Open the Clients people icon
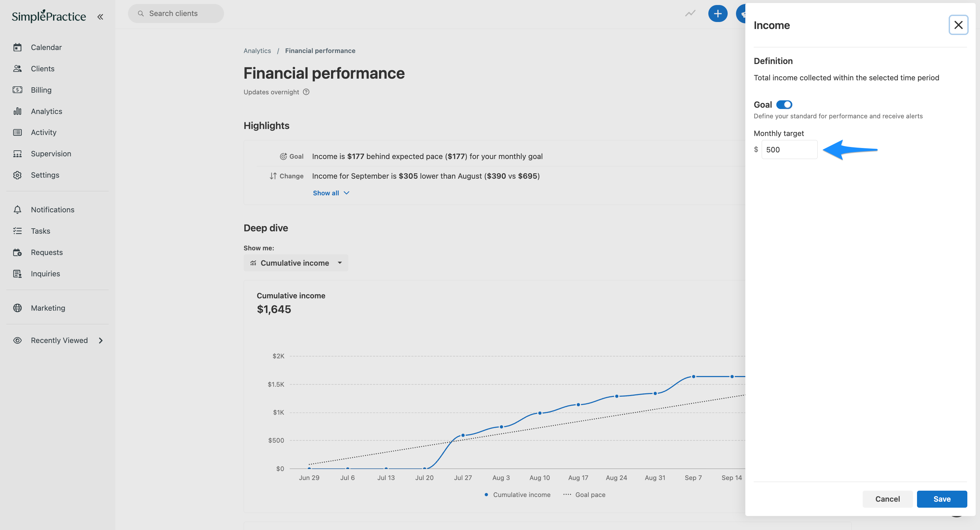The image size is (980, 530). (x=17, y=68)
